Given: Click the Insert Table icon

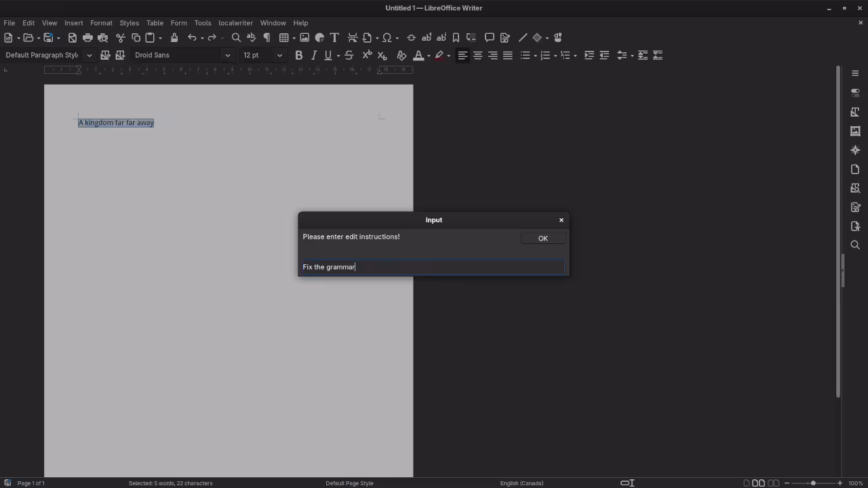Looking at the screenshot, I should point(283,37).
